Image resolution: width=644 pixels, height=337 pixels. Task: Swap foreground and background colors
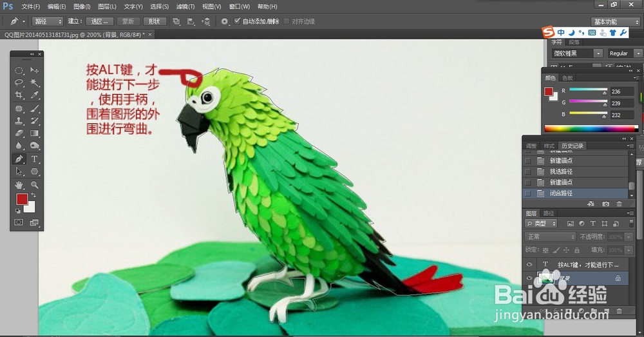coord(33,195)
